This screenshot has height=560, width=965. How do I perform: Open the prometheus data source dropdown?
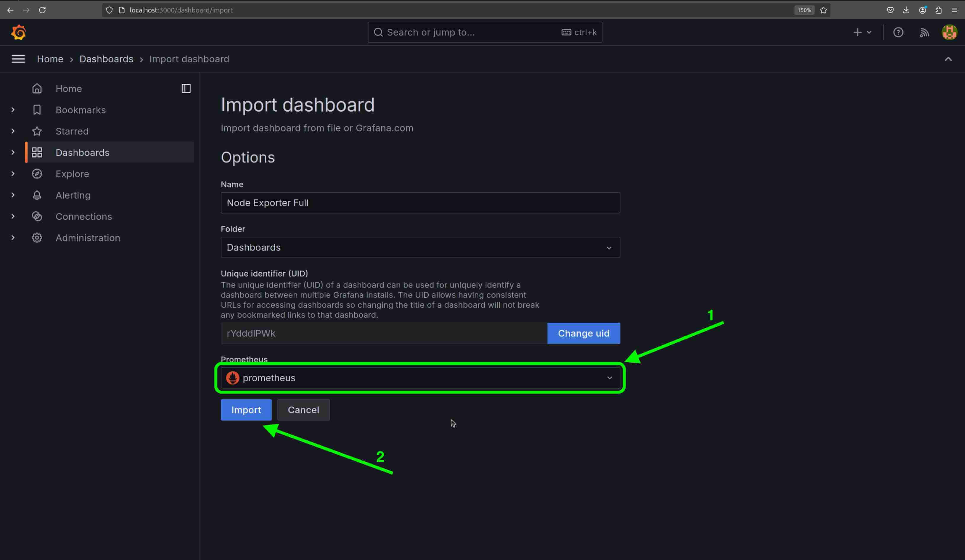click(420, 378)
